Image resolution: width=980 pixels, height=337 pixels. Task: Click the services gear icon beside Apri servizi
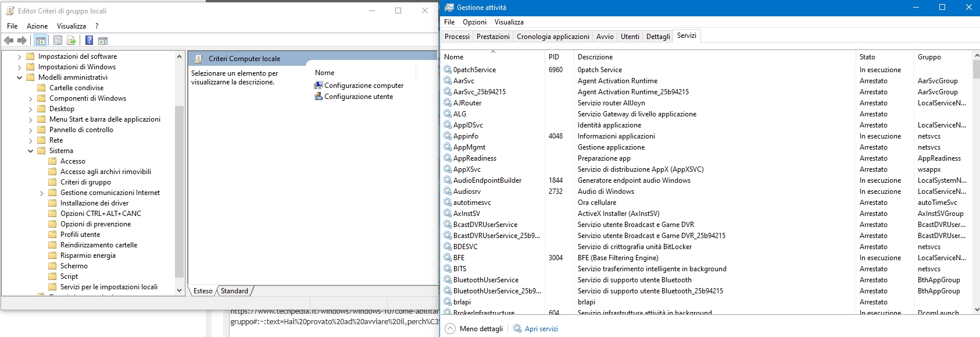coord(517,329)
